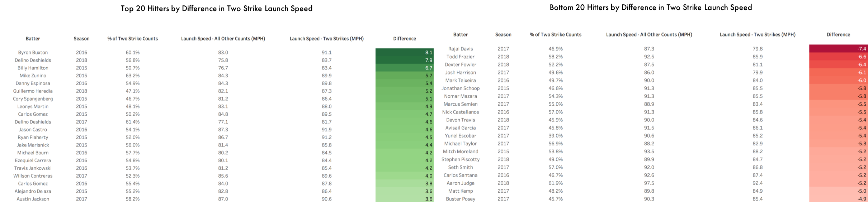Viewport: 868px width, 202px height.
Task: Select the Byron Buxton row name
Action: point(33,53)
